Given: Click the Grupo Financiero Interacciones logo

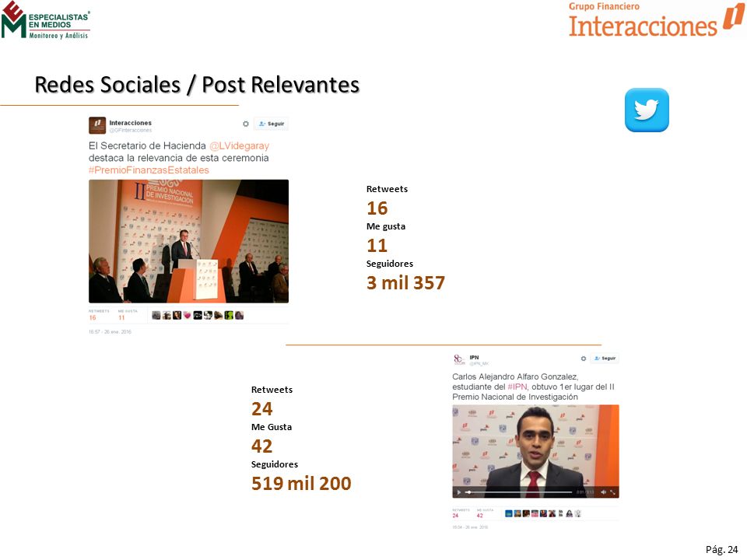Looking at the screenshot, I should [x=656, y=20].
